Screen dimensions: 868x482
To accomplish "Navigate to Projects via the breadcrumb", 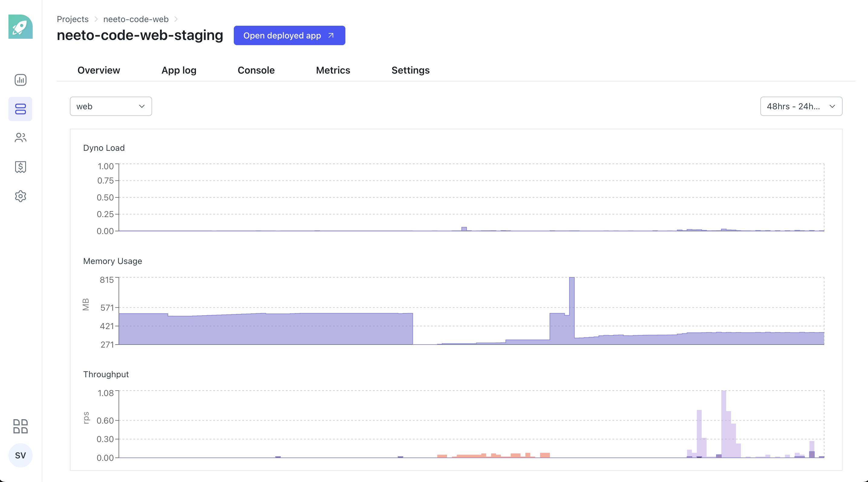I will 73,19.
